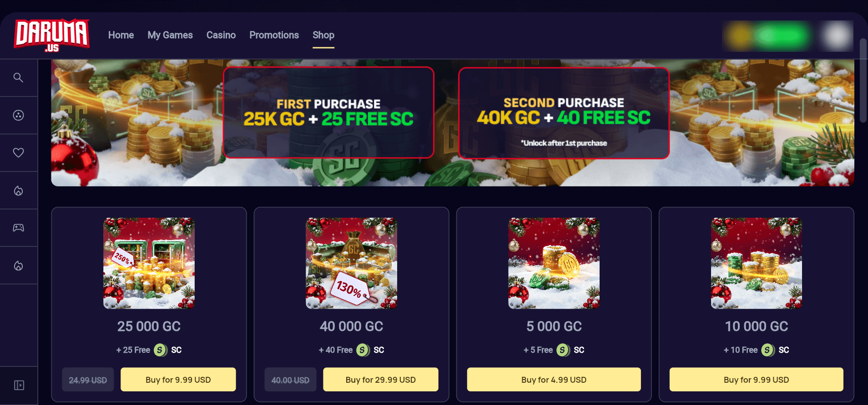The height and width of the screenshot is (405, 868).
Task: Open the Promotions tab
Action: coord(274,35)
